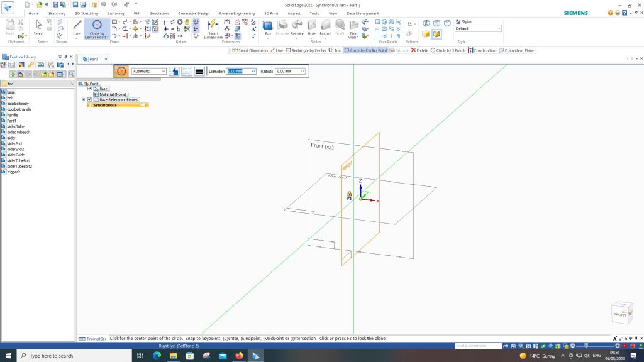The height and width of the screenshot is (362, 644).
Task: Select the Hole feature tool
Action: 312,27
